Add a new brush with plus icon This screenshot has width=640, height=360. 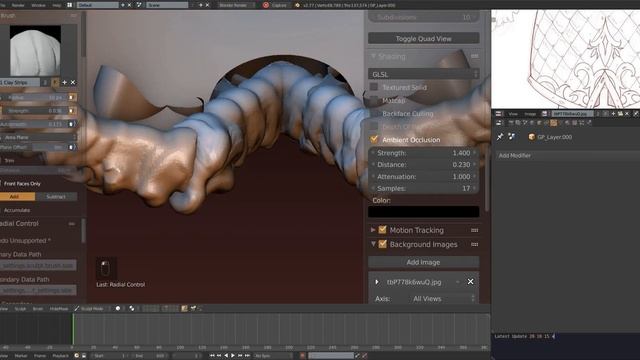[64, 82]
